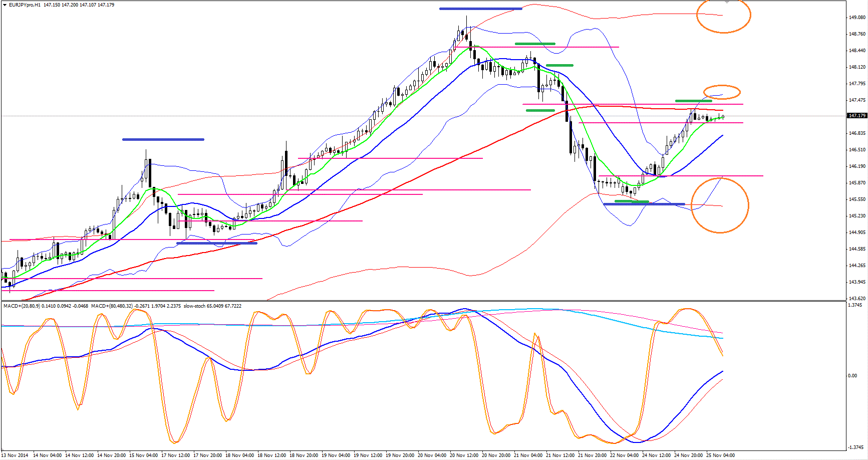Screen dimensions: 868x460
Task: Click the 143.620 price scale label
Action: pos(857,299)
